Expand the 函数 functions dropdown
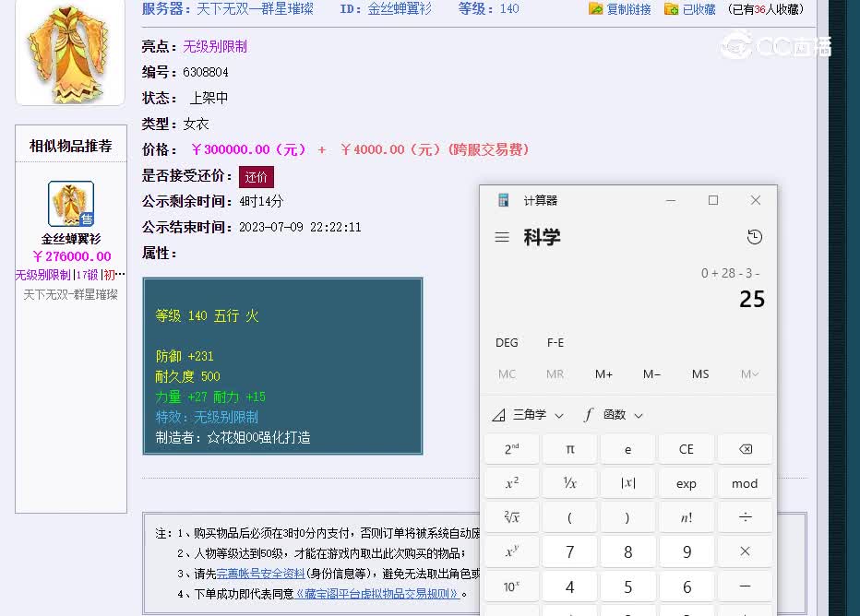The width and height of the screenshot is (860, 616). point(614,415)
